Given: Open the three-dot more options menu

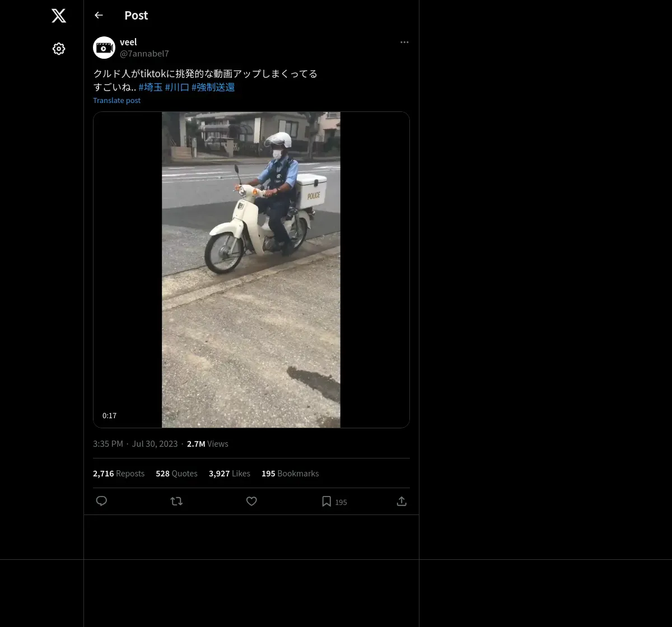Looking at the screenshot, I should tap(404, 42).
